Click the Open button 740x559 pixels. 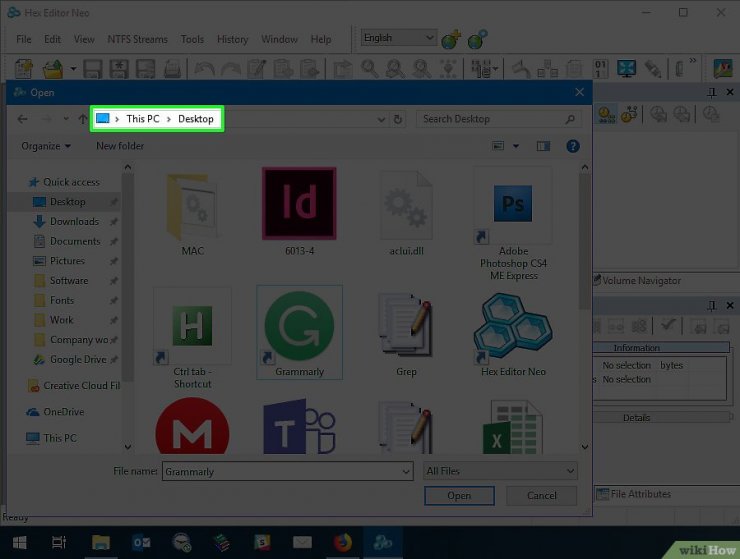459,496
